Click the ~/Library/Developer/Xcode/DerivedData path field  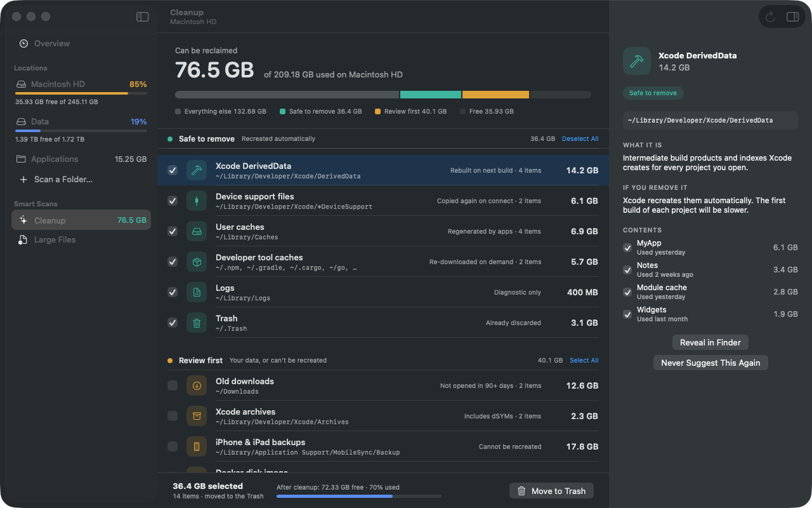(x=710, y=120)
